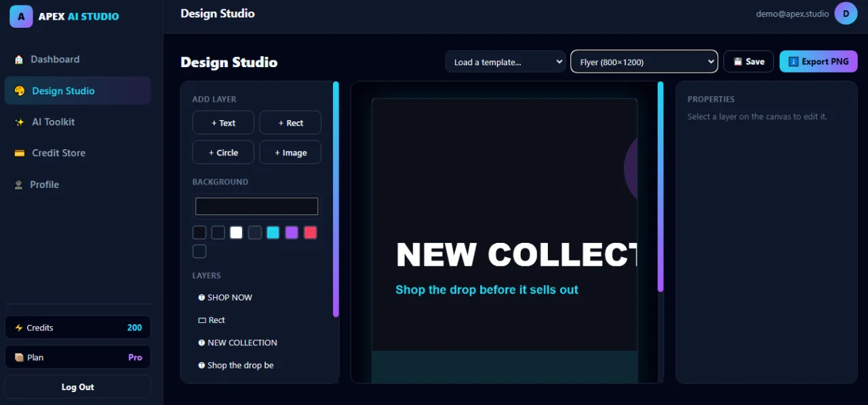Click the purple circle on the canvas
The height and width of the screenshot is (405, 868).
[x=631, y=169]
